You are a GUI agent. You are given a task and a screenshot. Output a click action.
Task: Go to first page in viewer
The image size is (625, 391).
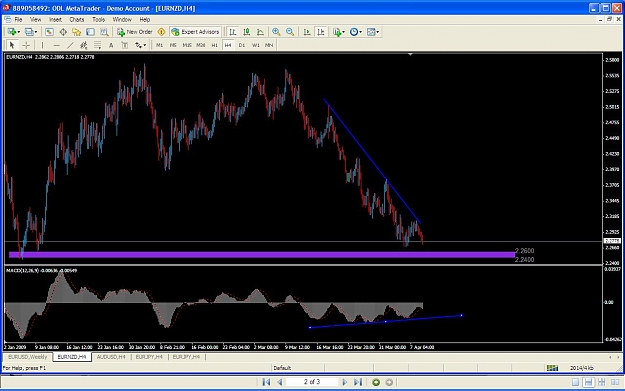pos(266,382)
